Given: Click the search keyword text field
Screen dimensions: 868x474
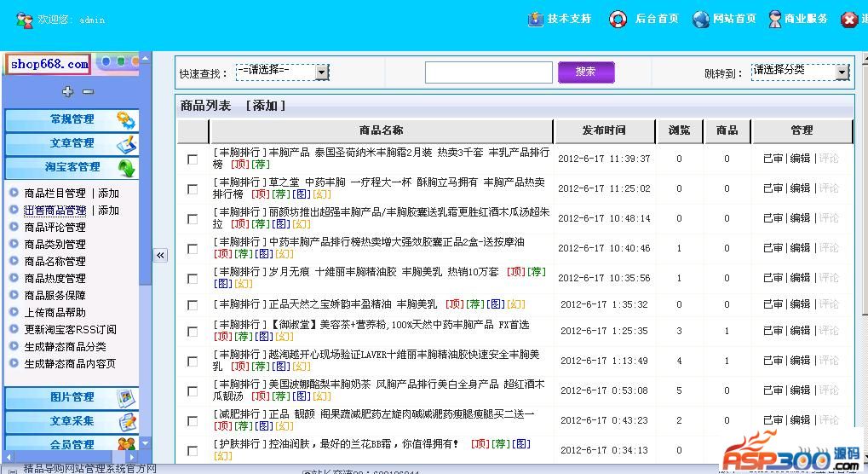Looking at the screenshot, I should click(x=488, y=72).
